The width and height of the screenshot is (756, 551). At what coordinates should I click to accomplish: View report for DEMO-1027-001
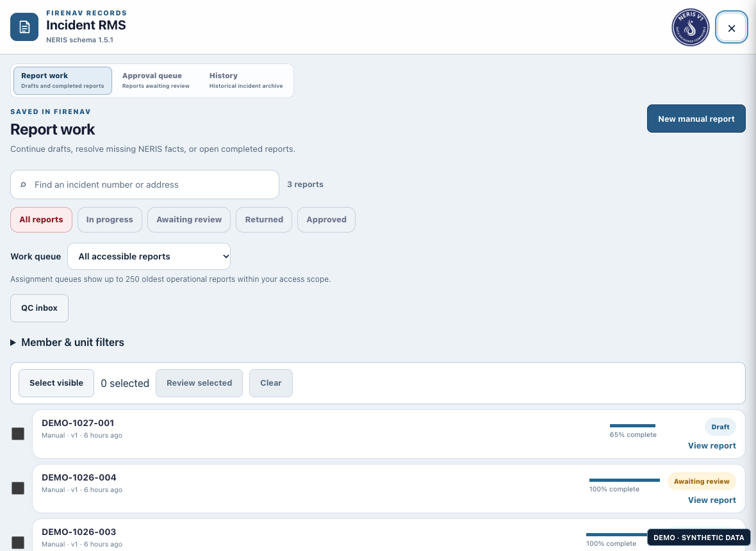(712, 446)
